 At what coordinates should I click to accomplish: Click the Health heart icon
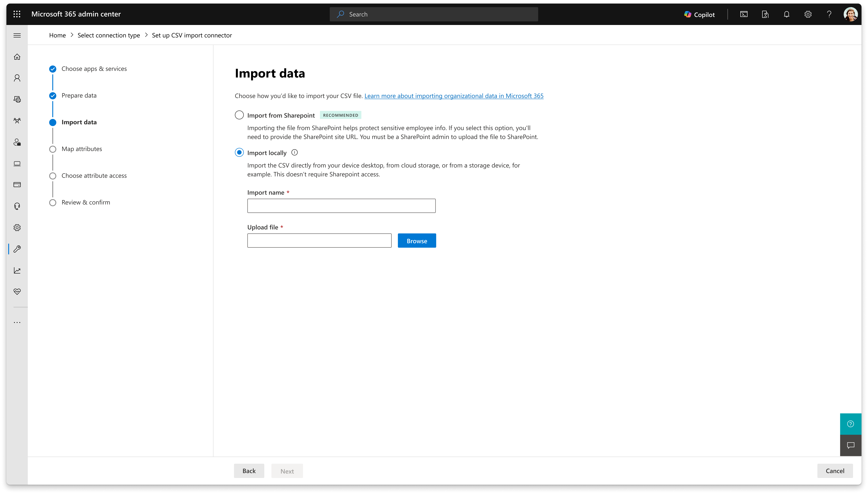(17, 291)
